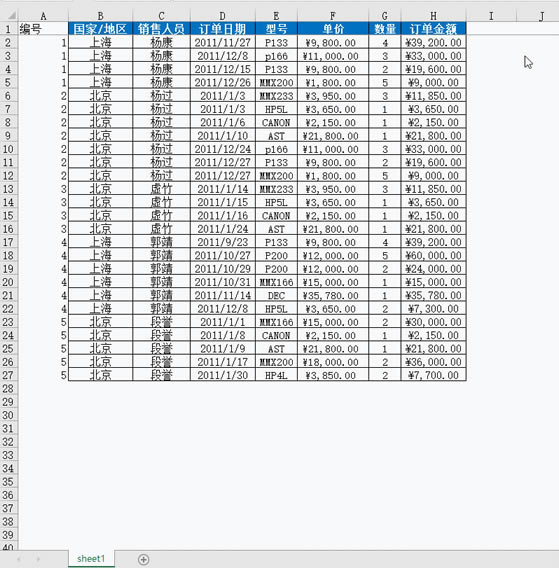Select column F header
559x568 pixels.
(x=333, y=16)
